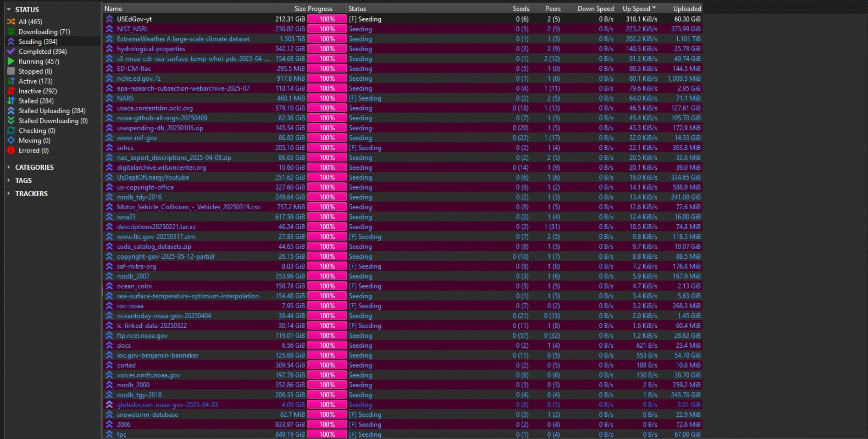Sort by the Progress column header
868x439 pixels.
point(327,8)
